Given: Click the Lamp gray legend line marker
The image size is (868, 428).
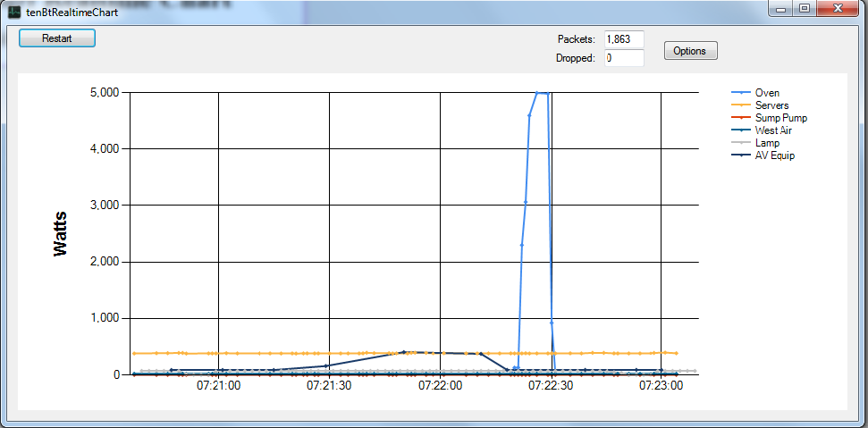Looking at the screenshot, I should pyautogui.click(x=741, y=143).
